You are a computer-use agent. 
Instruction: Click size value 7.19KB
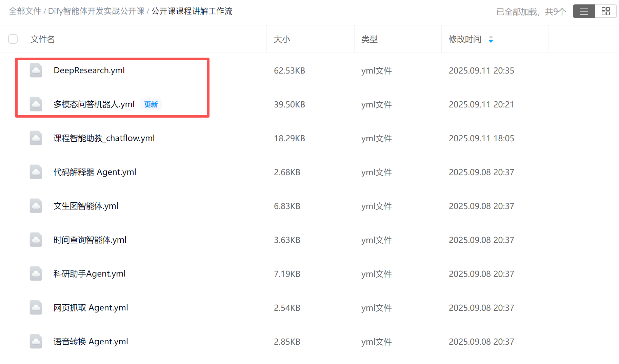pyautogui.click(x=287, y=274)
